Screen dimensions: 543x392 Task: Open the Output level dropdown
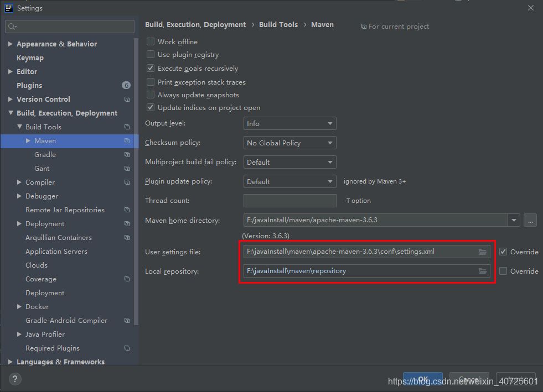(x=290, y=123)
